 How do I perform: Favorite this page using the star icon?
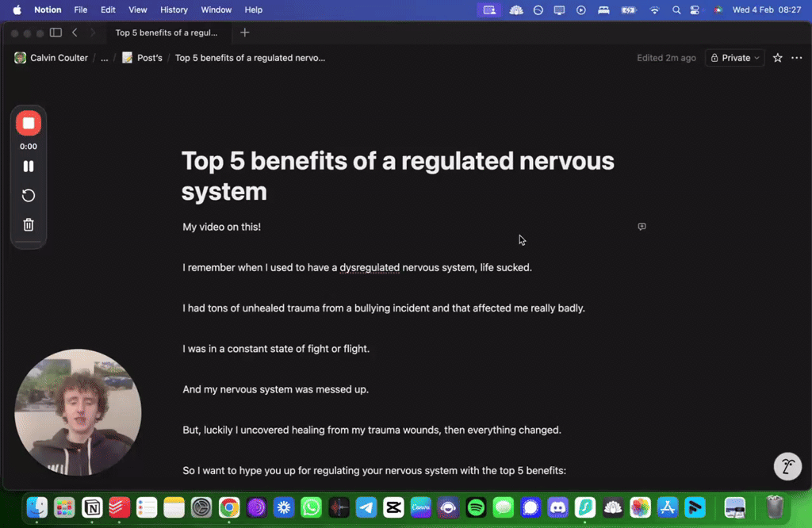point(777,57)
